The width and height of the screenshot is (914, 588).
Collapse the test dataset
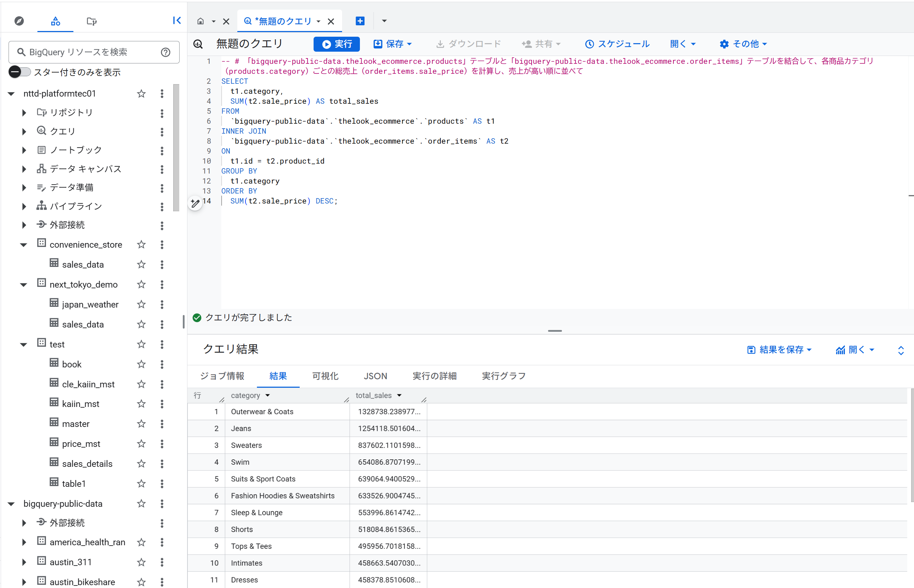pos(23,344)
